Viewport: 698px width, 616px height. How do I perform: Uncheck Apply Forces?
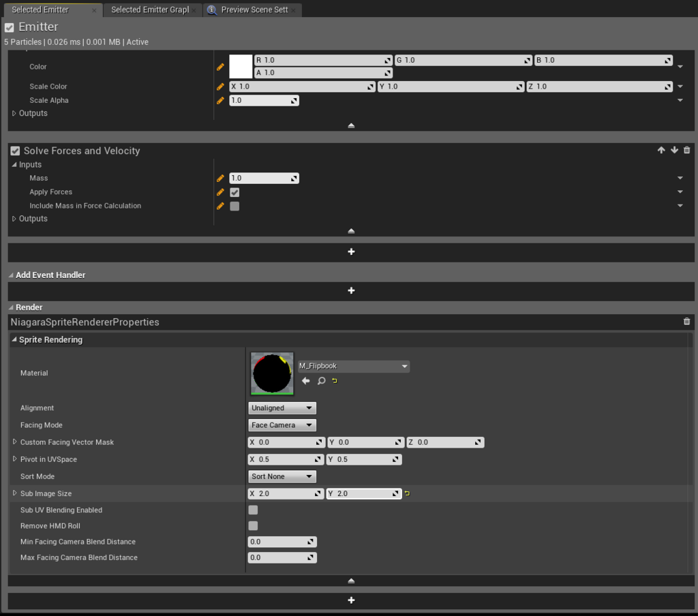click(x=234, y=192)
